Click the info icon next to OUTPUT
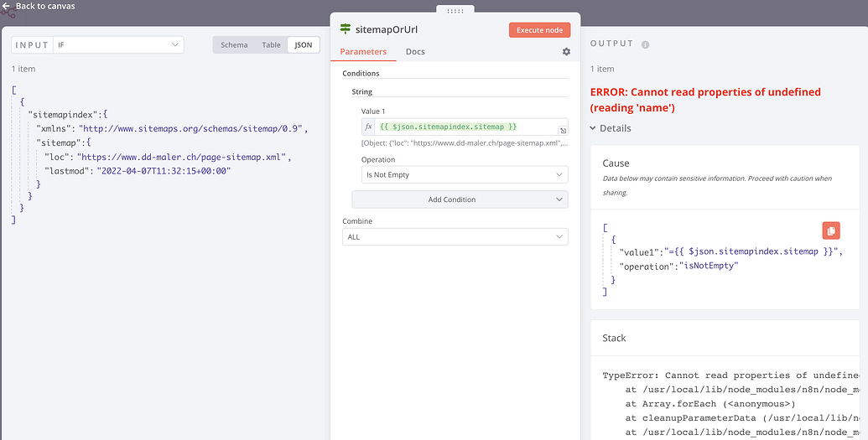 point(646,45)
